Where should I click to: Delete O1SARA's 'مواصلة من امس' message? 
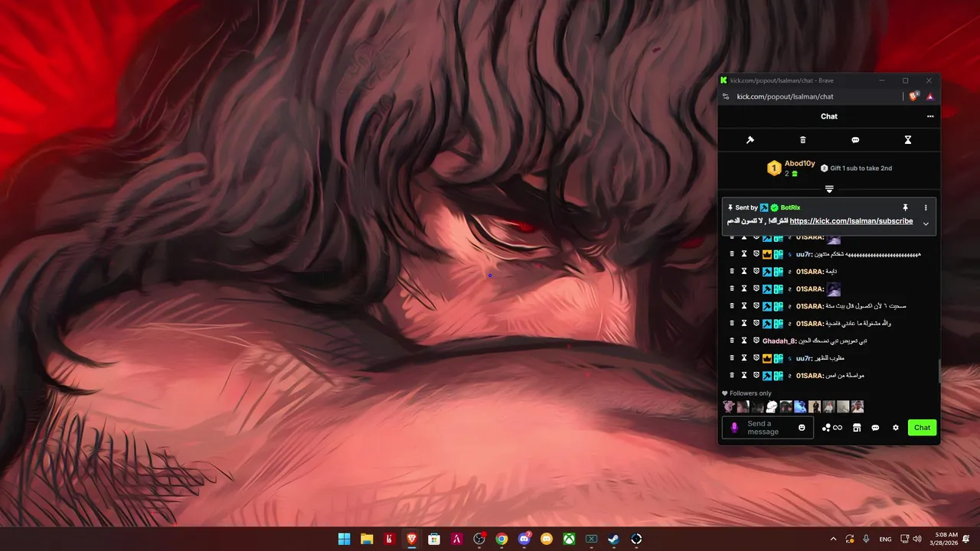point(731,376)
